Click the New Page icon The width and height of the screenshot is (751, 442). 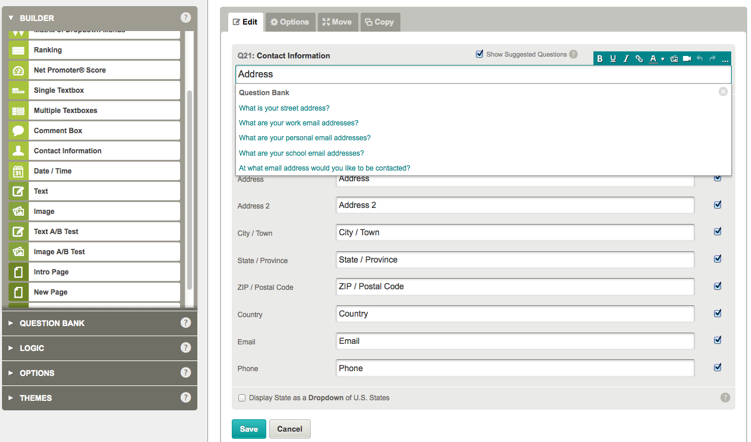[x=18, y=292]
